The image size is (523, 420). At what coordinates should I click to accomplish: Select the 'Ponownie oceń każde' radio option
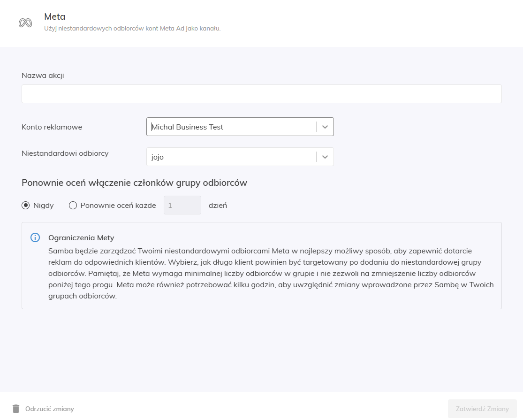(x=73, y=205)
